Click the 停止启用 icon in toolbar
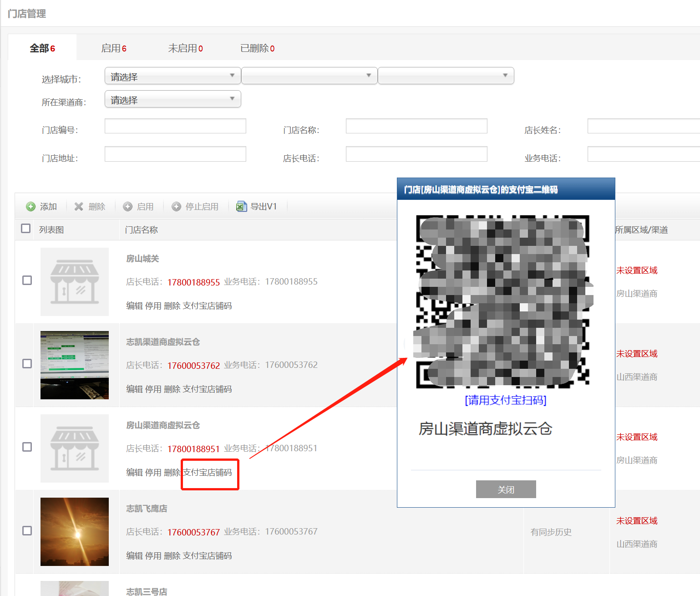The height and width of the screenshot is (596, 700). 176,207
